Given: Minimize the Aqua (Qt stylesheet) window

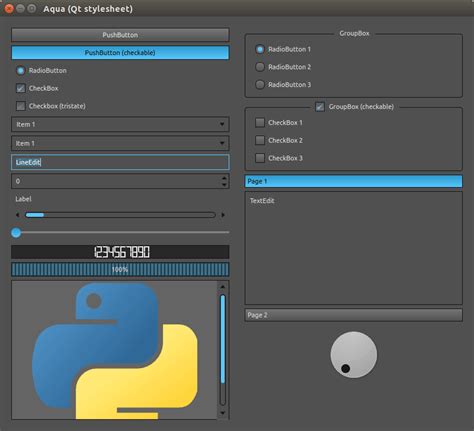Looking at the screenshot, I should [x=20, y=9].
